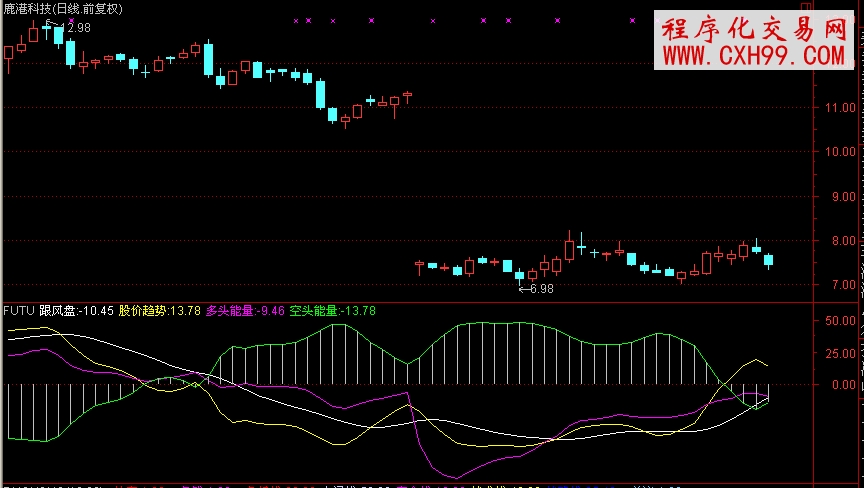The width and height of the screenshot is (864, 488).
Task: Click the last cyan candlestick on the right
Action: click(x=768, y=260)
